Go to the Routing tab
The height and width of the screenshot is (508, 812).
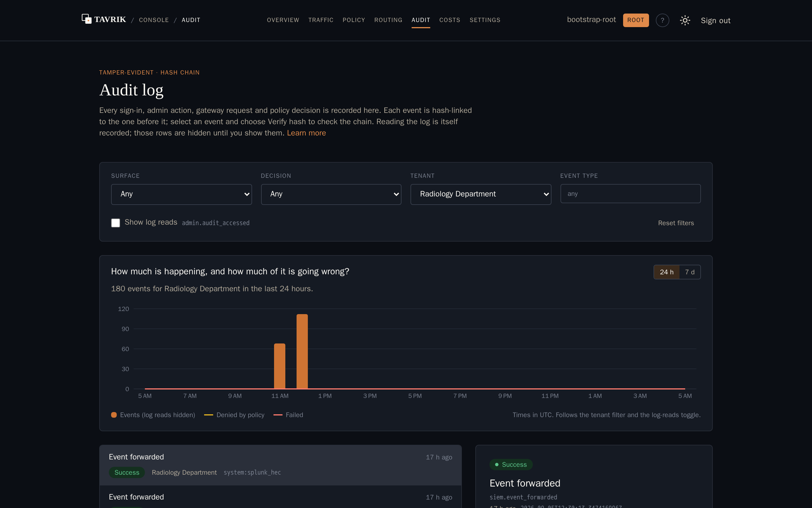click(x=388, y=20)
